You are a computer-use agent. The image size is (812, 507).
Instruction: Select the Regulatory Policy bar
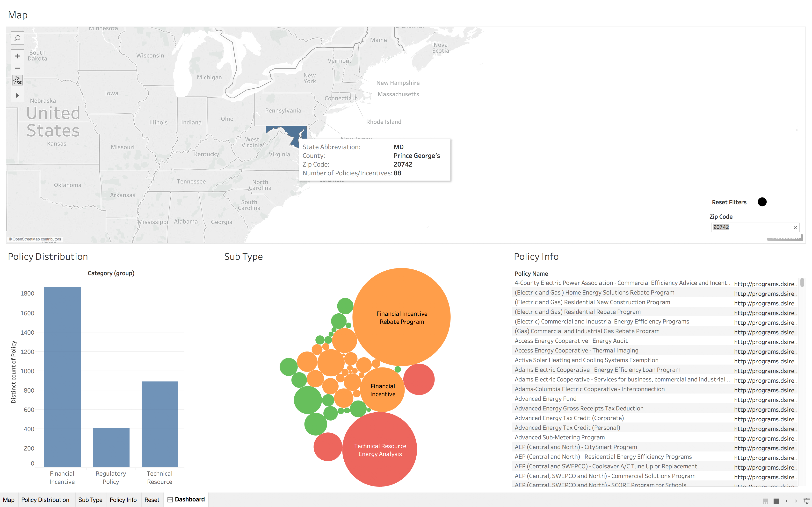[111, 447]
